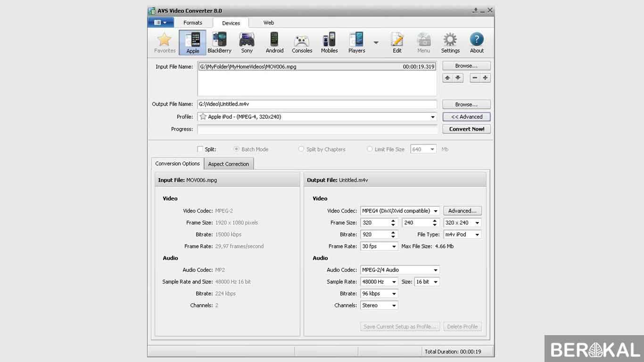Open the About help icon

(477, 43)
